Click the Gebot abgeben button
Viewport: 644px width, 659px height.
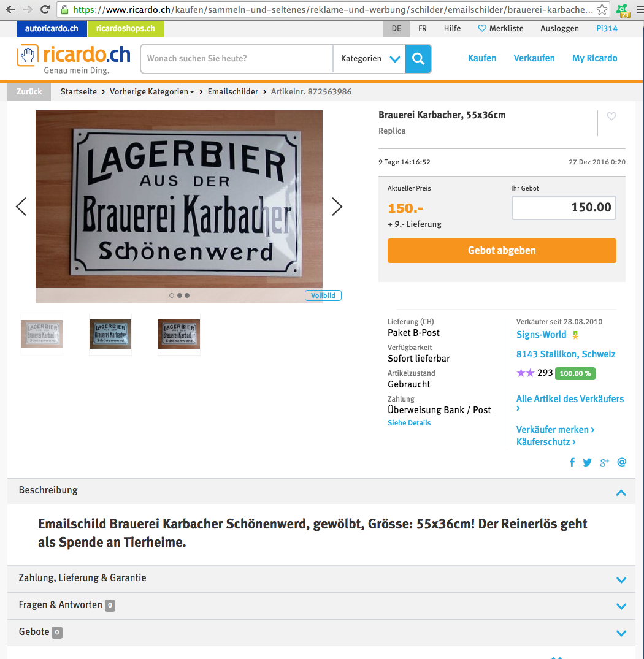pyautogui.click(x=502, y=251)
